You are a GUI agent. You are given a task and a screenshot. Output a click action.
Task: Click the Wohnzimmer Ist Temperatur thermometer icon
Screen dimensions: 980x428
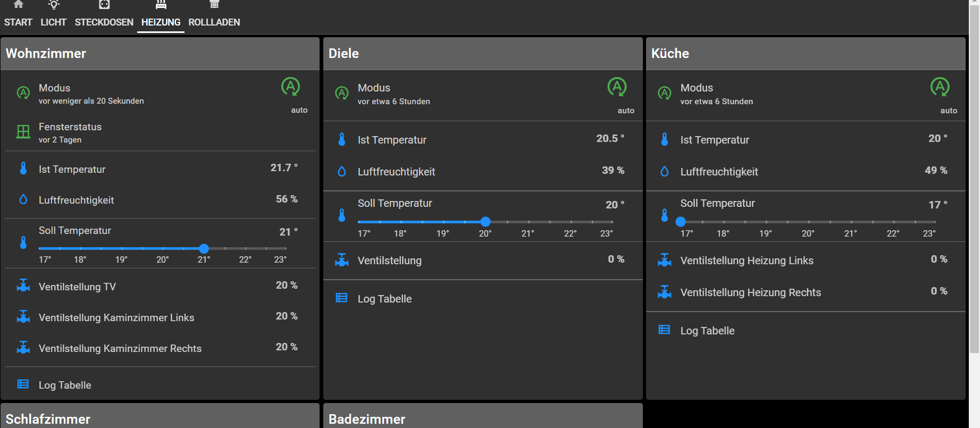click(x=23, y=169)
